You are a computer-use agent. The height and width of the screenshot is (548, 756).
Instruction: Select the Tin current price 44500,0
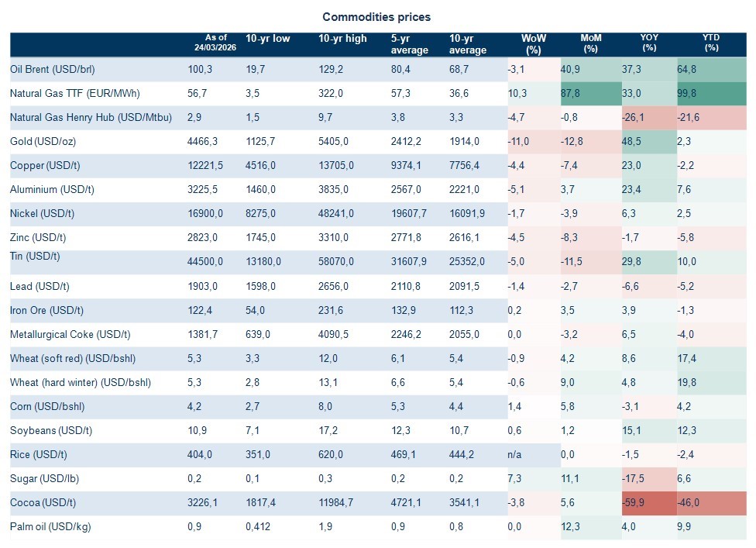click(205, 262)
